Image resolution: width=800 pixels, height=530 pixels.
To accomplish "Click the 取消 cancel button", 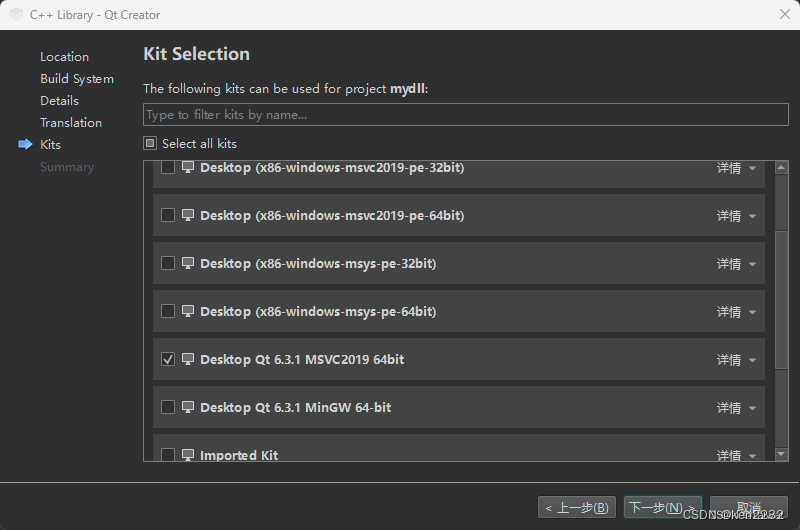I will click(748, 508).
